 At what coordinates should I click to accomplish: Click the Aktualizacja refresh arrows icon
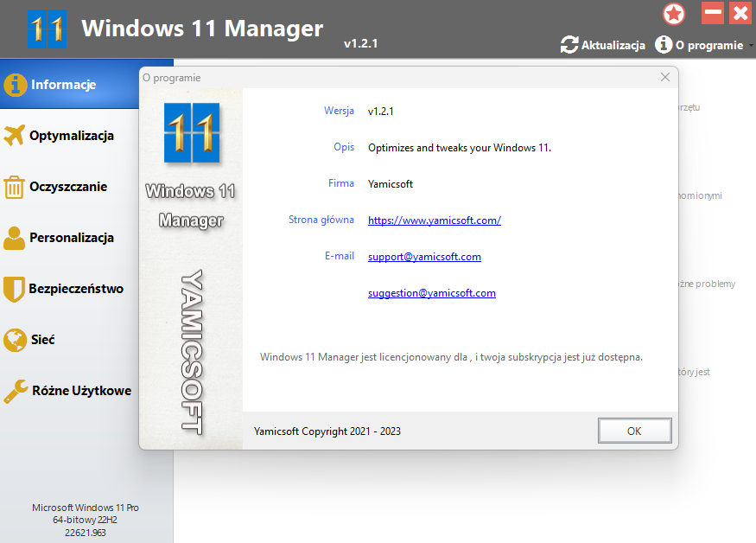[x=569, y=45]
